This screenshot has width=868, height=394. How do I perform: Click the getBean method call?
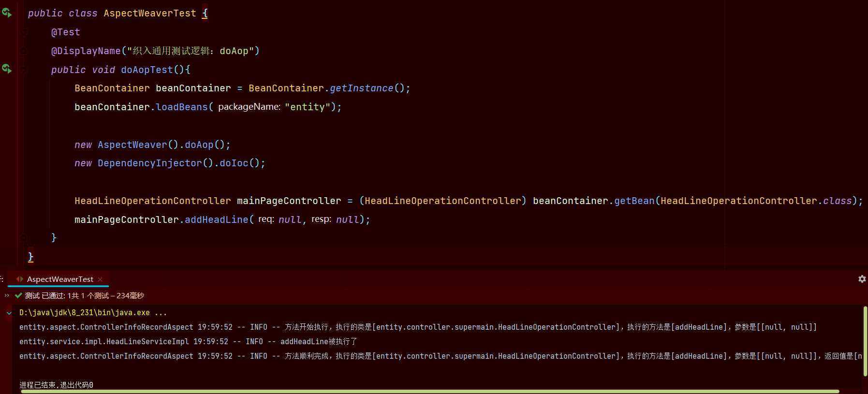tap(634, 201)
